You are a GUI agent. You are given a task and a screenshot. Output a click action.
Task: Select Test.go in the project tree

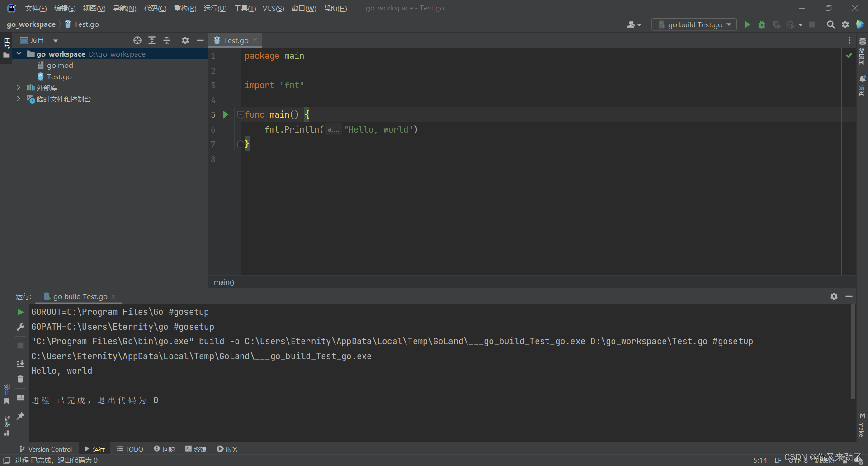[59, 76]
